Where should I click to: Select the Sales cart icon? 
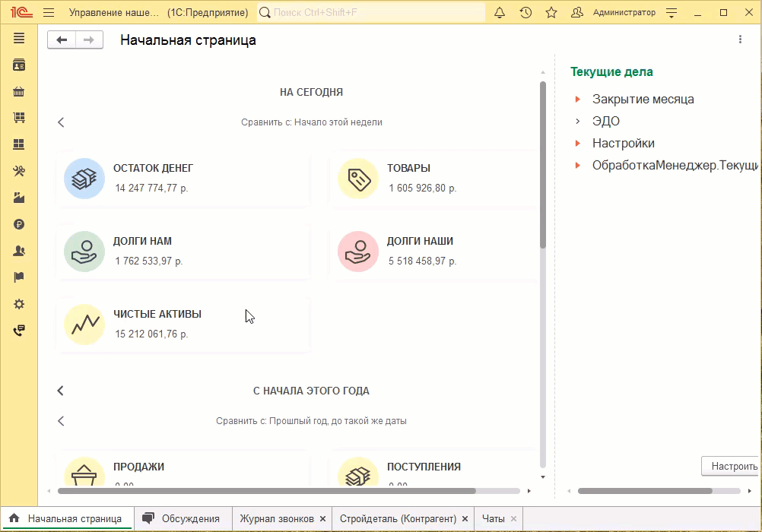pos(19,118)
